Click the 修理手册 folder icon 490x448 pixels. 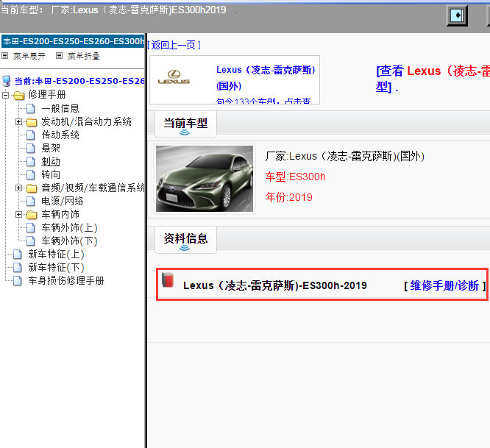(x=18, y=95)
